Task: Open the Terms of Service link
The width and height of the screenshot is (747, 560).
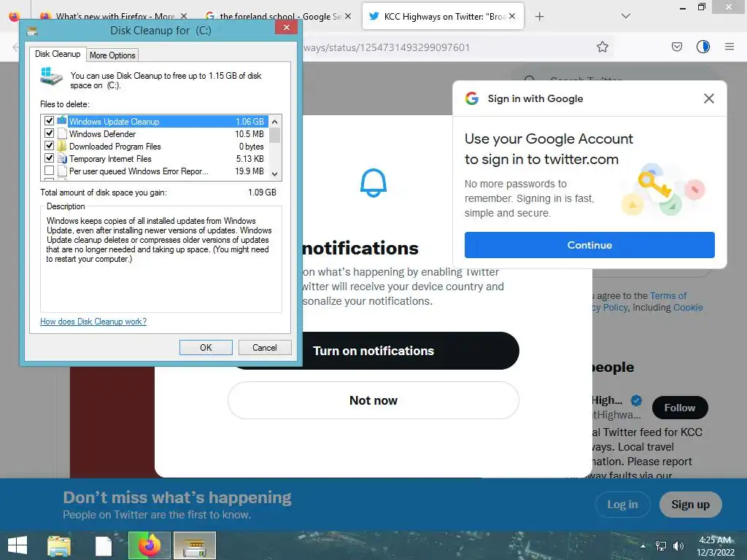Action: coord(668,296)
